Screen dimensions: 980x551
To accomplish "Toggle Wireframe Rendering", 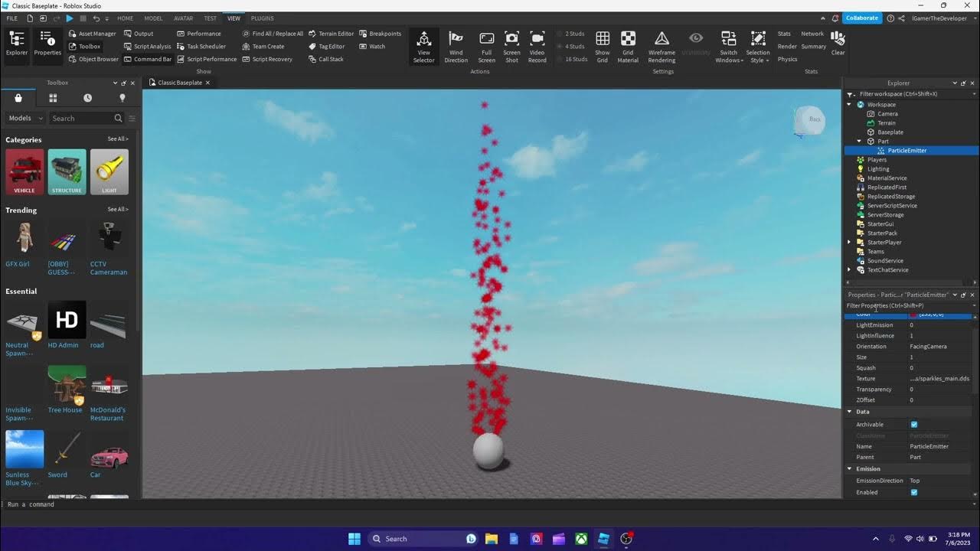I will [661, 47].
